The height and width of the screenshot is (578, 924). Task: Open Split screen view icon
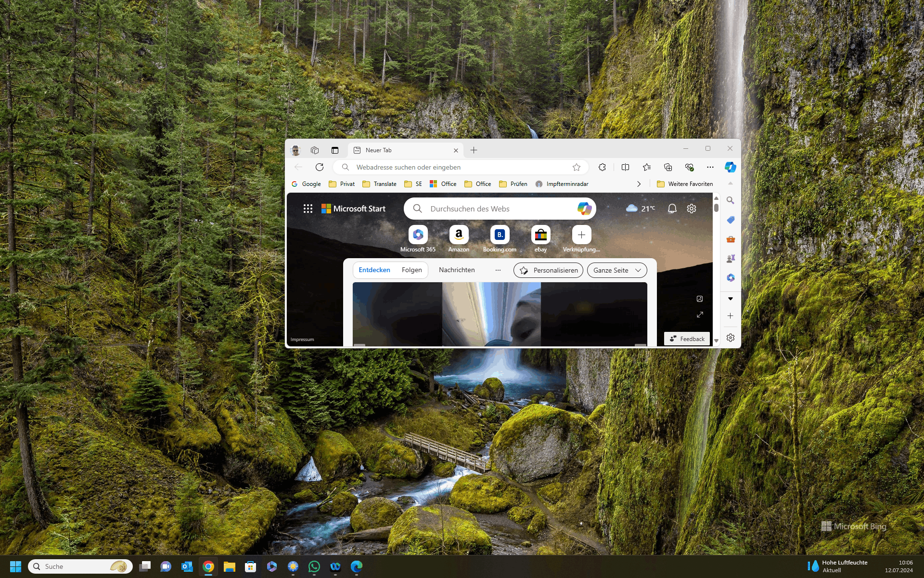(x=625, y=167)
